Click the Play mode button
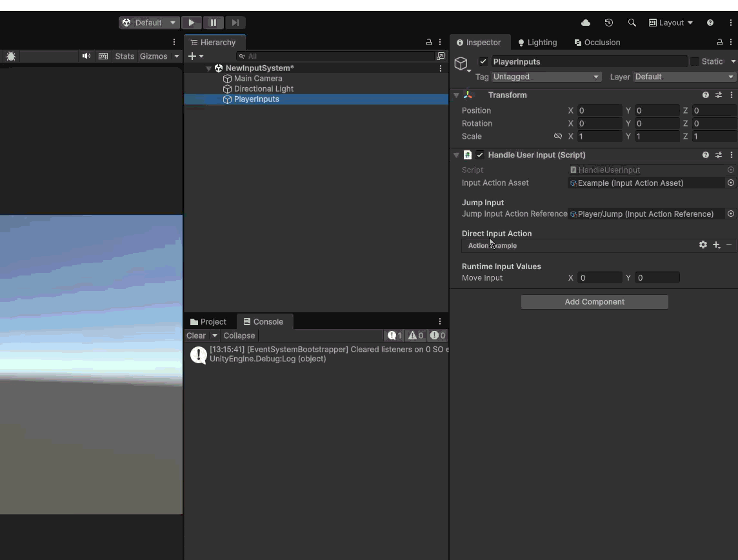This screenshot has width=738, height=560. (192, 23)
